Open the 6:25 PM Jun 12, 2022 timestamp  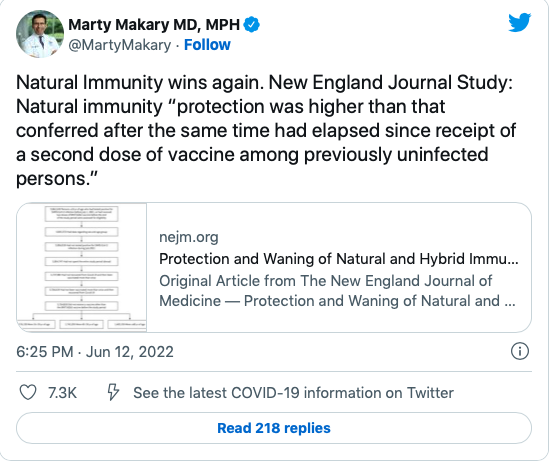point(95,352)
